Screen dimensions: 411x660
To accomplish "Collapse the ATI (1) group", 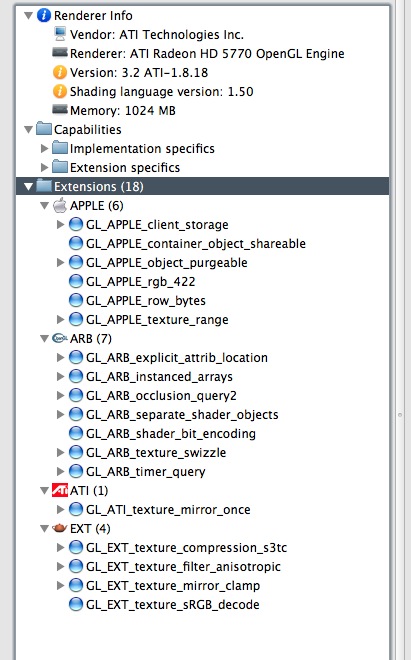I will 45,490.
